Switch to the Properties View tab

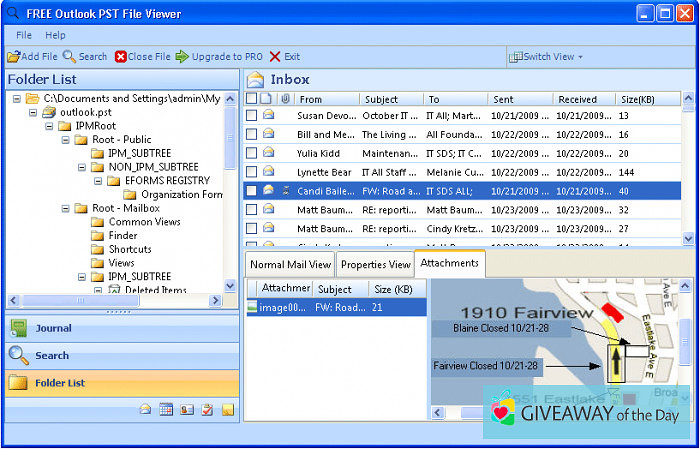(374, 265)
